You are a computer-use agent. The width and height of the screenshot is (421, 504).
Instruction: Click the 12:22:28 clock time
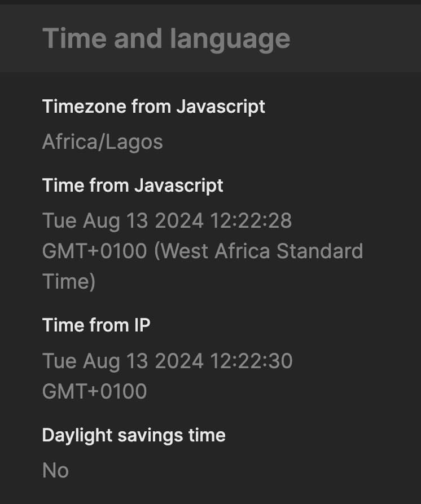pyautogui.click(x=251, y=221)
